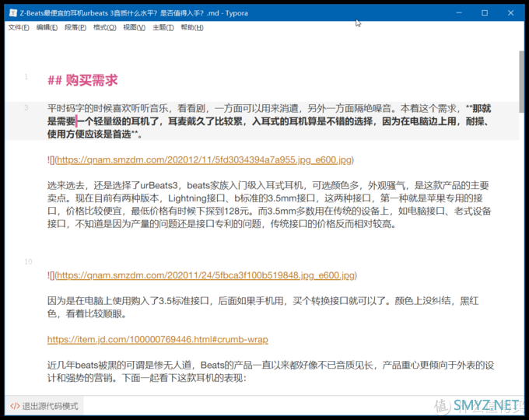Click paragraph starting with 选来选去
Viewport: 529px width, 420px height.
pos(269,205)
